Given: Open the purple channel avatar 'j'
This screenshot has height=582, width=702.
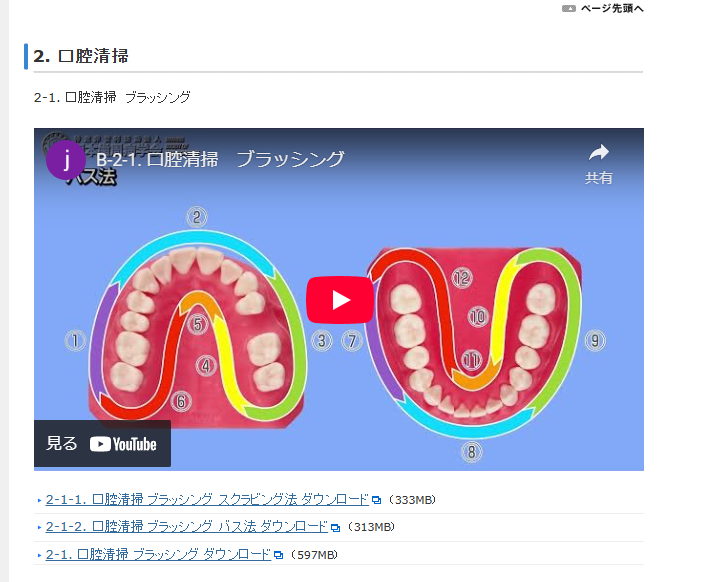Looking at the screenshot, I should pos(66,160).
